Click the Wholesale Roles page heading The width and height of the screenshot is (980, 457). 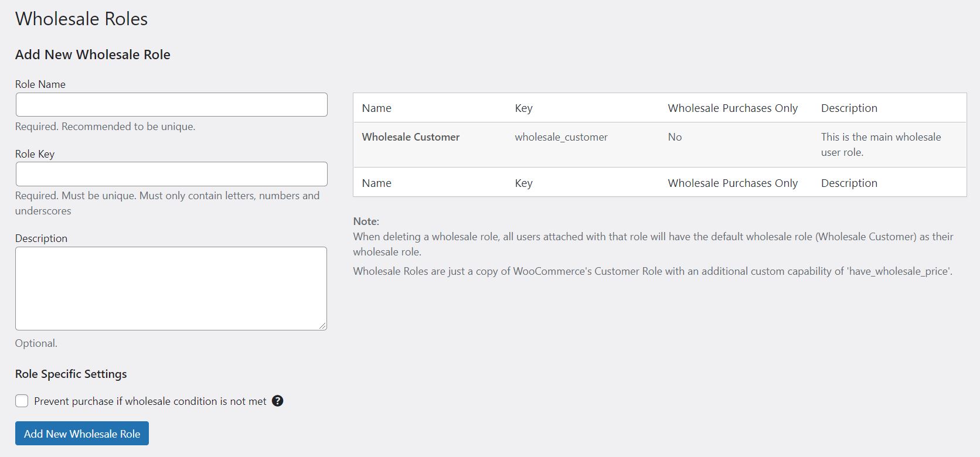tap(81, 19)
